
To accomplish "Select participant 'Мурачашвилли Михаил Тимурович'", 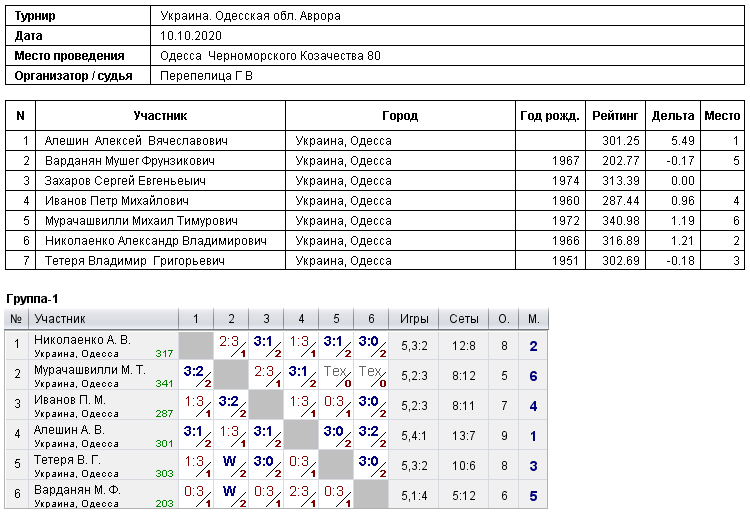I will pos(141,221).
